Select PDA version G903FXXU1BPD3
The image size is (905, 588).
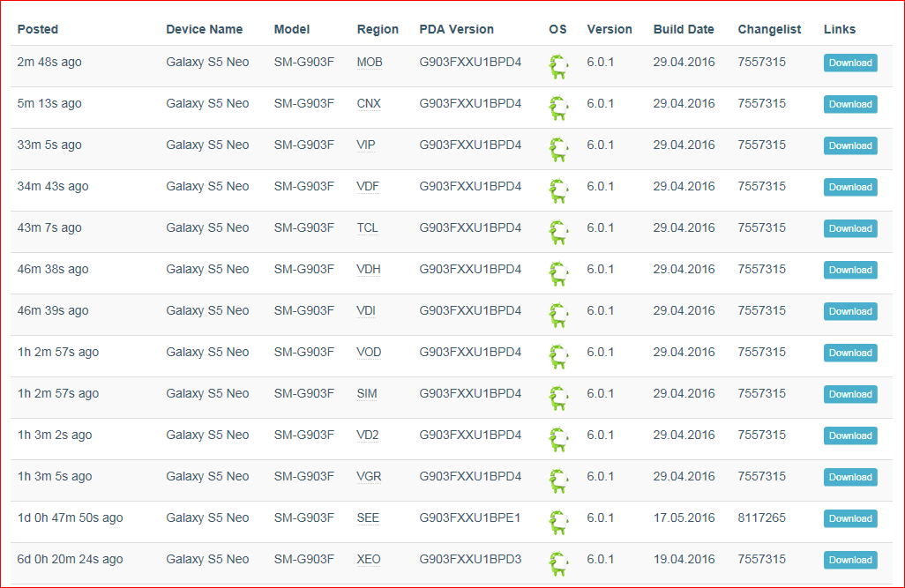470,560
